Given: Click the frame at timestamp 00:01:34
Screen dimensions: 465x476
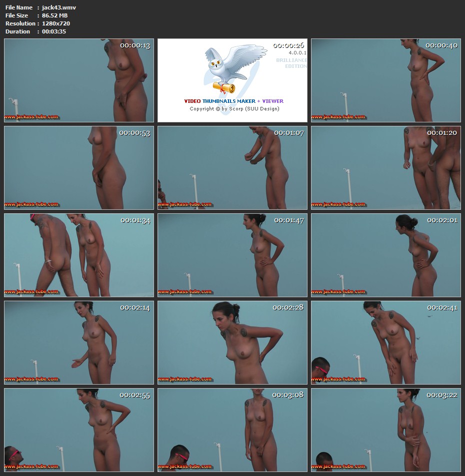Looking at the screenshot, I should (79, 255).
